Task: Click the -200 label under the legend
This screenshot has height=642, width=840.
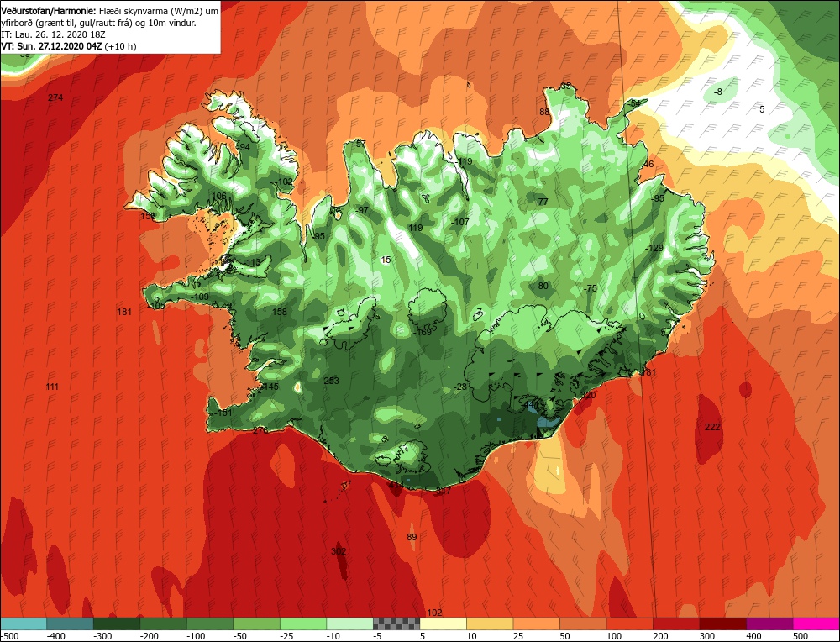Action: (x=149, y=636)
